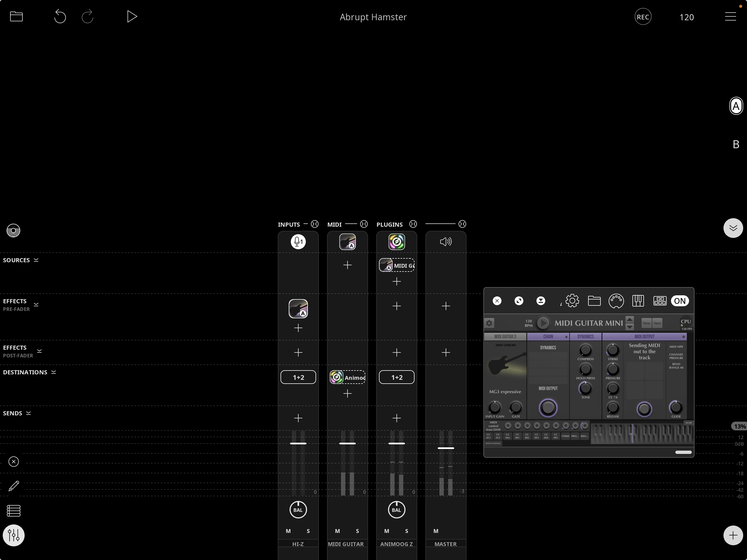Viewport: 747px width, 560px height.
Task: Open the hamburger menu at top right
Action: [x=730, y=17]
